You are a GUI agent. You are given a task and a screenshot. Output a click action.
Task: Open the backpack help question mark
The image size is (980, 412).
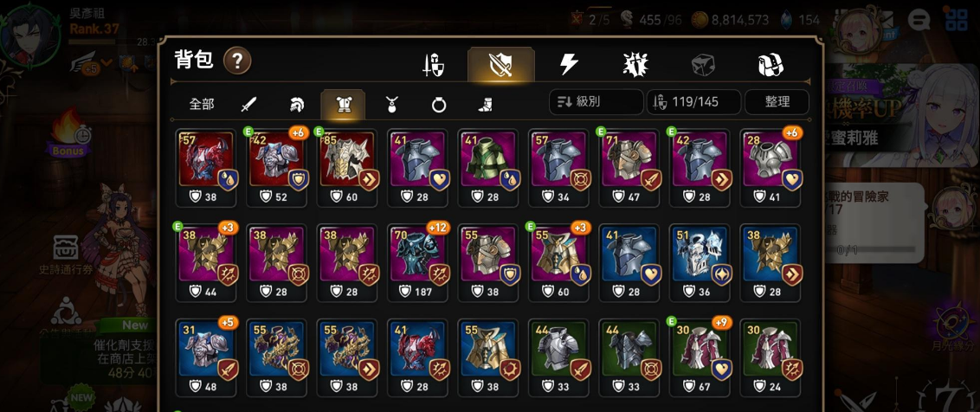(x=237, y=61)
